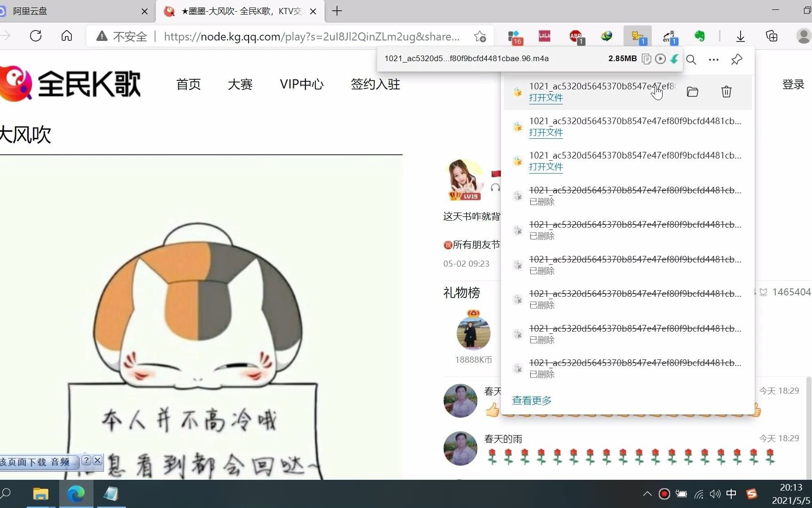The height and width of the screenshot is (508, 812).
Task: Click 春天的雨 avatar on rose comment
Action: click(x=461, y=448)
